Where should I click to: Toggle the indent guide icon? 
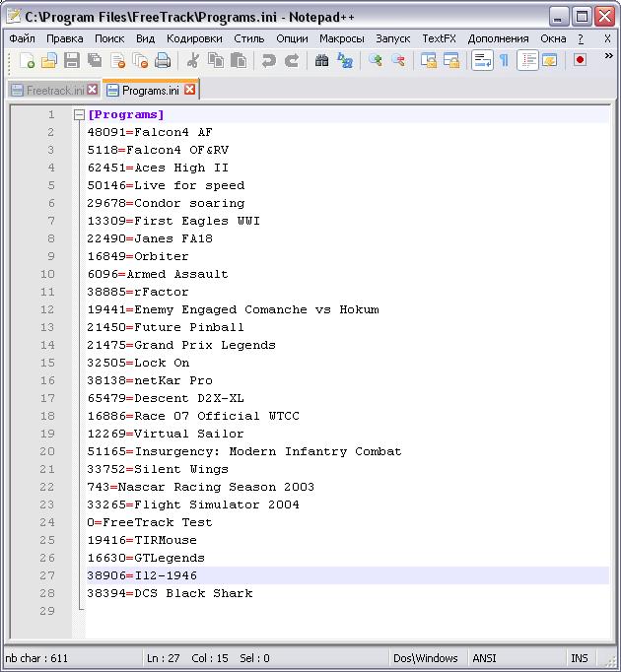click(x=527, y=60)
